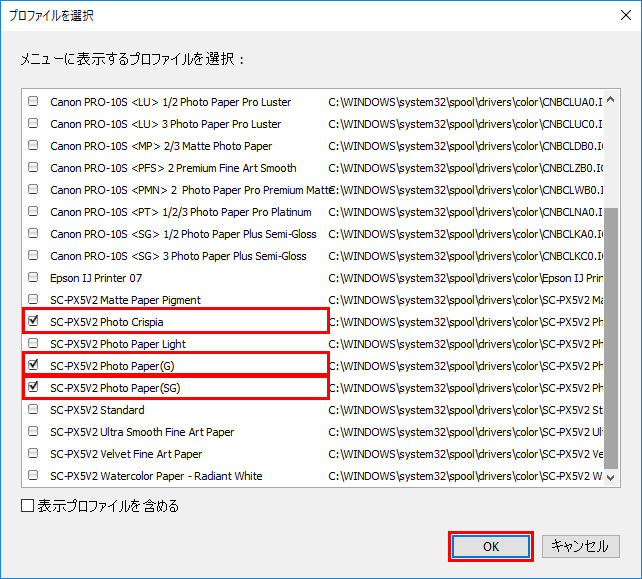Check Canon PRO-10S <LU> 1/2 Photo Paper Pro Luster
This screenshot has height=579, width=642.
(x=33, y=101)
